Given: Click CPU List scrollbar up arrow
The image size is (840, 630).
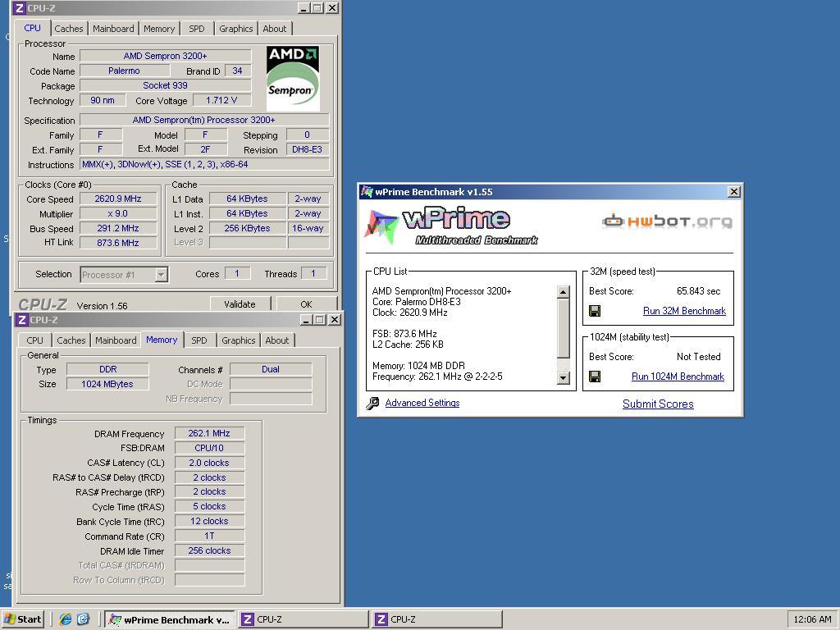Looking at the screenshot, I should pyautogui.click(x=563, y=292).
